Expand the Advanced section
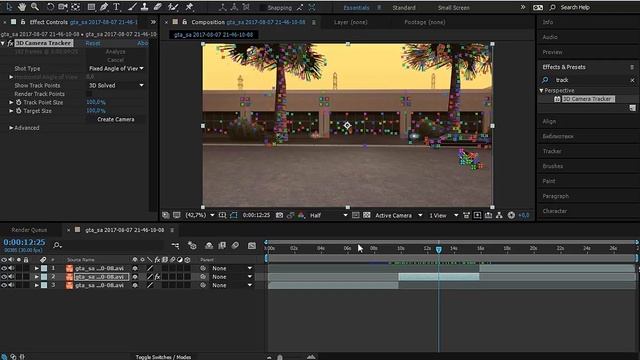 [x=11, y=128]
